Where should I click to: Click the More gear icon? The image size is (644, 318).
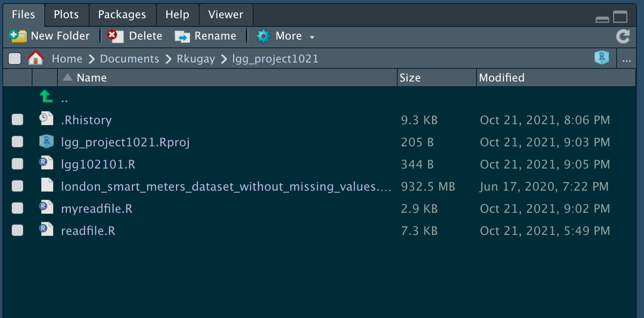(x=263, y=36)
